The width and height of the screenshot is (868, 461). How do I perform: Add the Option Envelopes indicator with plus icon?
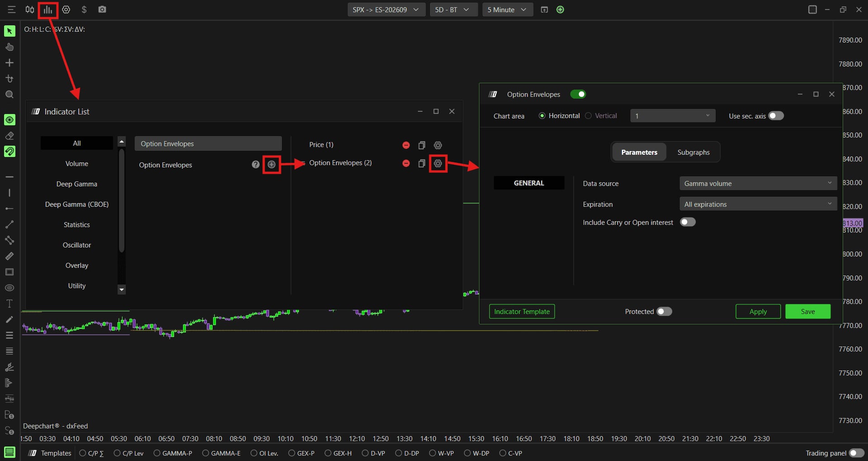pos(271,165)
